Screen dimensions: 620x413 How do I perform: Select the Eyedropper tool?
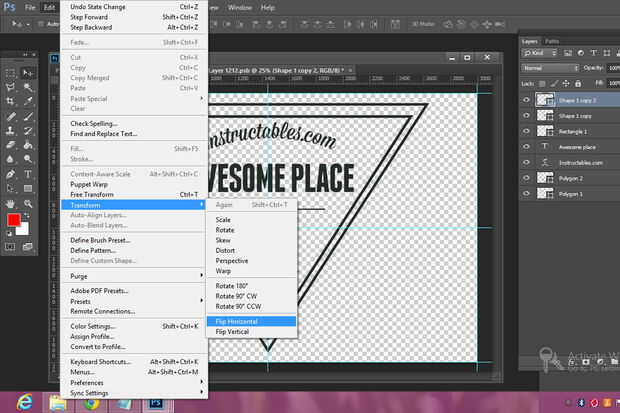[28, 101]
